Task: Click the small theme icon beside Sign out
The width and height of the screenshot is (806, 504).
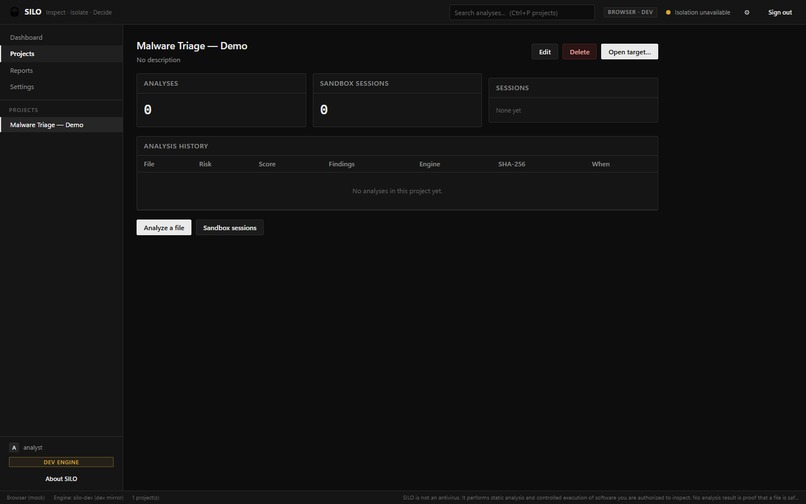Action: [x=747, y=12]
